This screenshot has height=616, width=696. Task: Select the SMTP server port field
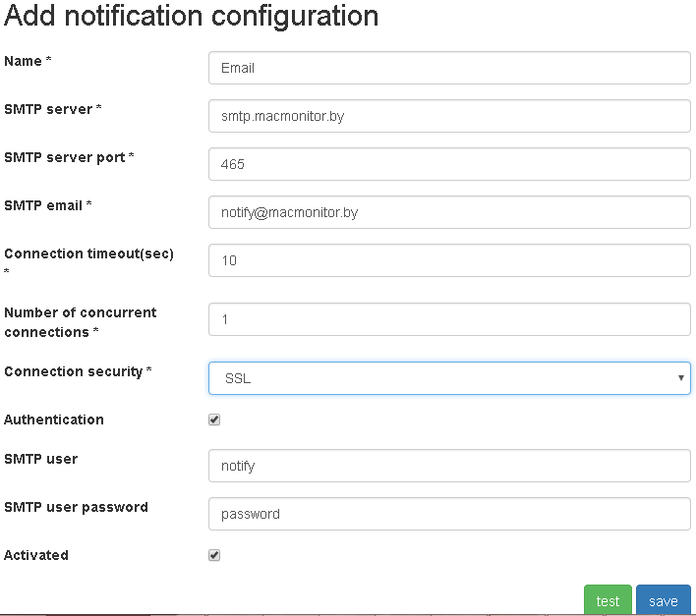point(449,164)
